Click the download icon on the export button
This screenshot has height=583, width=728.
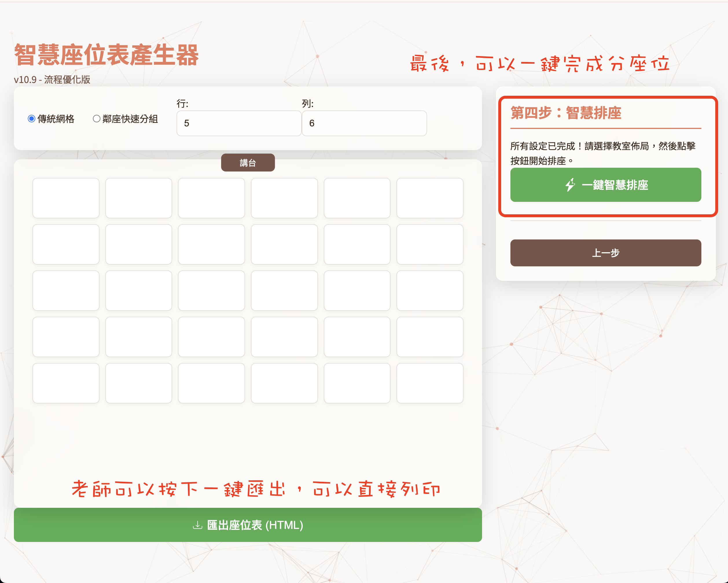click(197, 525)
